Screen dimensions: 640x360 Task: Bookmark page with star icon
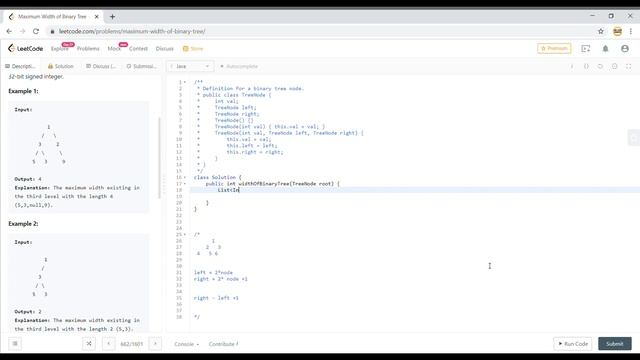601,31
